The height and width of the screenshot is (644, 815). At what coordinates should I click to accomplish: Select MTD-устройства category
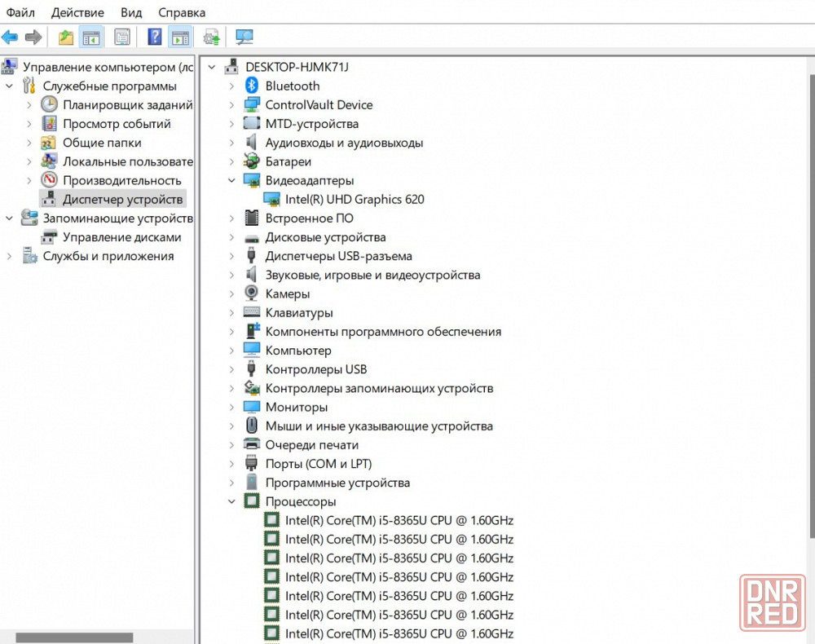[312, 124]
